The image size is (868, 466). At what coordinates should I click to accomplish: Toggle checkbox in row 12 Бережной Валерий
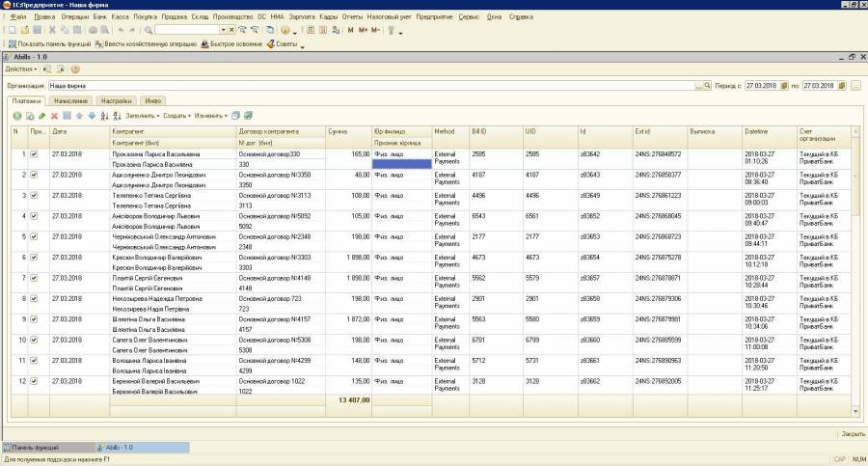(x=34, y=381)
